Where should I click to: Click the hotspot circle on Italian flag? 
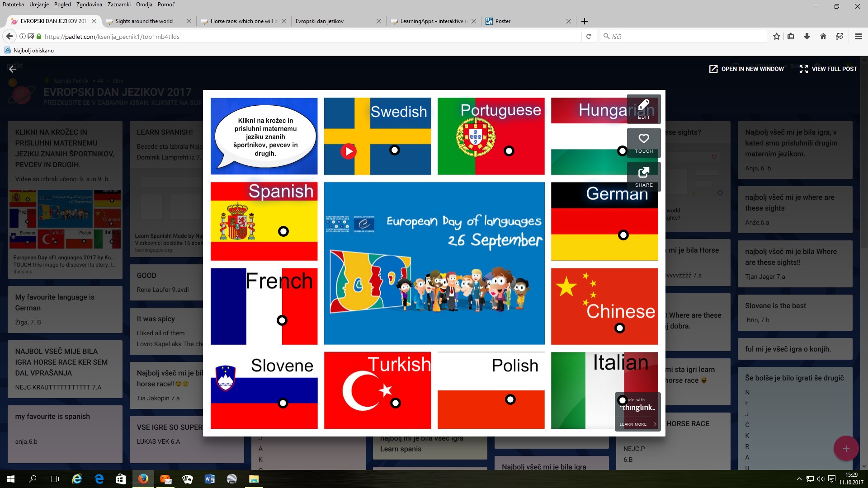click(623, 400)
